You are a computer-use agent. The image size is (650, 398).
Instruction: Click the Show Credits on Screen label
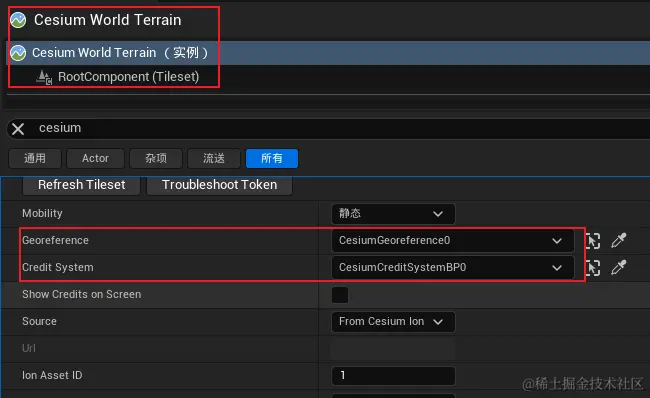pos(82,294)
